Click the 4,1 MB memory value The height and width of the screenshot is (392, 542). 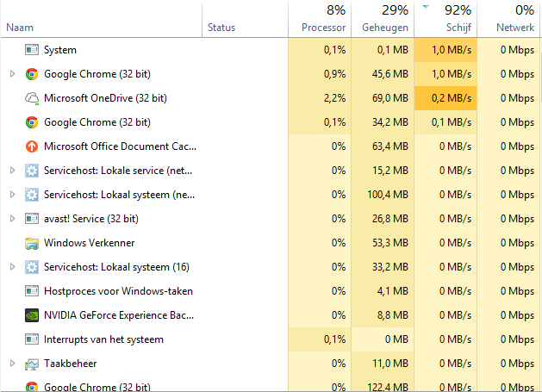click(x=393, y=291)
